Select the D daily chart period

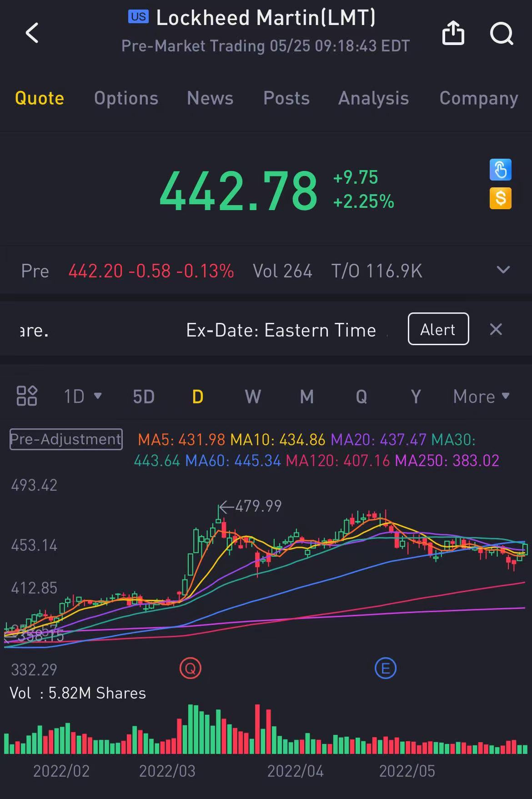coord(198,397)
